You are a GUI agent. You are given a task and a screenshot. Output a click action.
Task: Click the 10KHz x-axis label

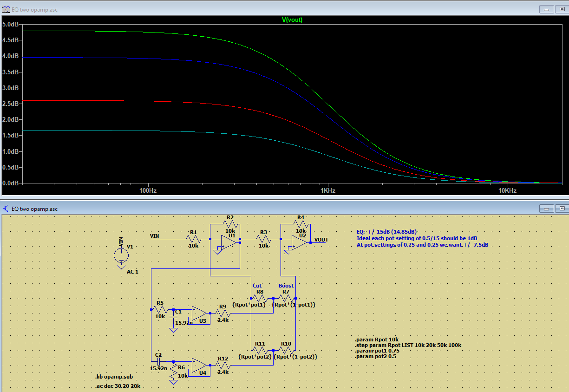tap(507, 191)
